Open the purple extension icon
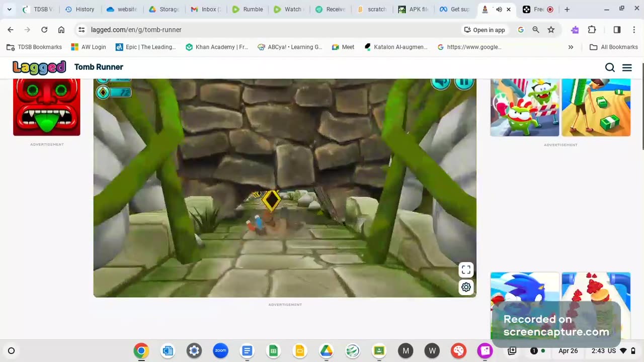Image resolution: width=644 pixels, height=362 pixels. pyautogui.click(x=575, y=30)
